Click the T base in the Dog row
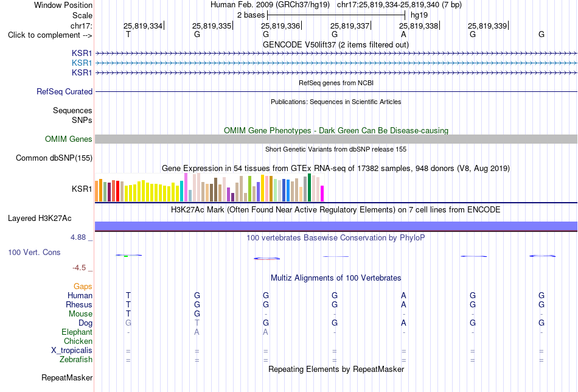This screenshot has height=392, width=578. pos(197,323)
